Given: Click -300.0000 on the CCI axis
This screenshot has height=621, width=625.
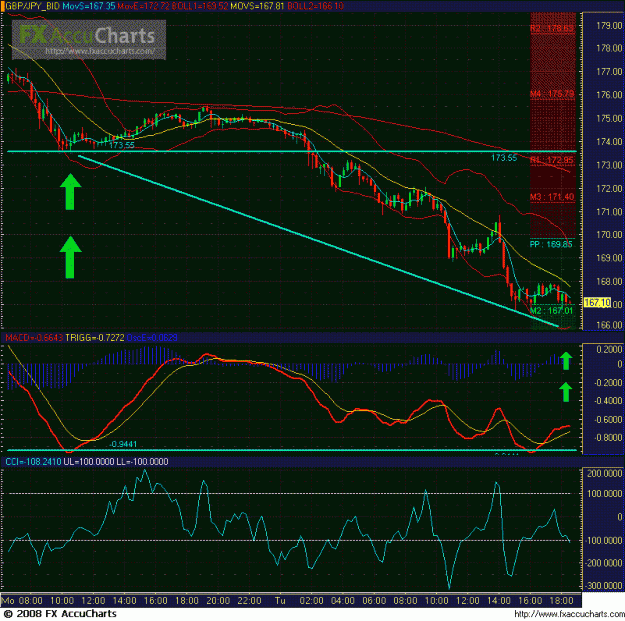Looking at the screenshot, I should pos(603,586).
